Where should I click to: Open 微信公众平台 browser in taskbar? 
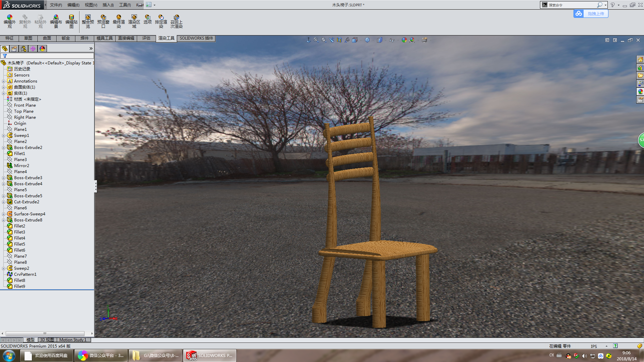coord(101,356)
